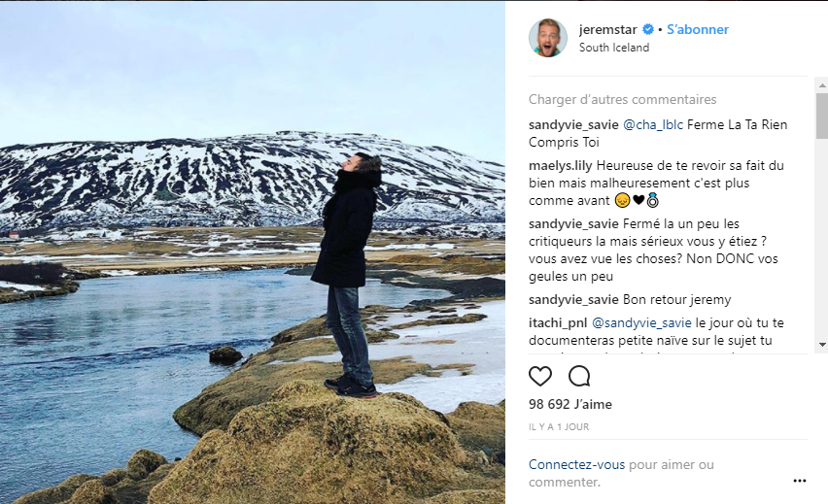Open the jeremstar username link

608,30
